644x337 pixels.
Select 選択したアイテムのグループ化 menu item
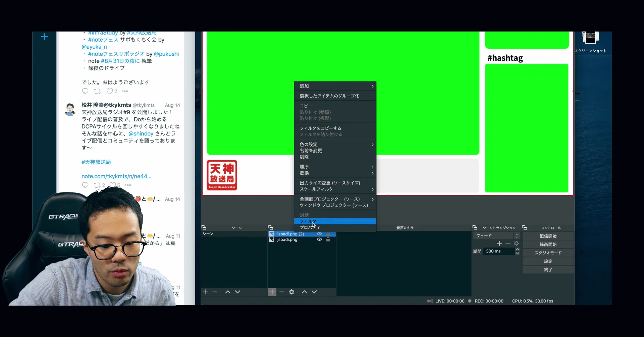(x=335, y=96)
